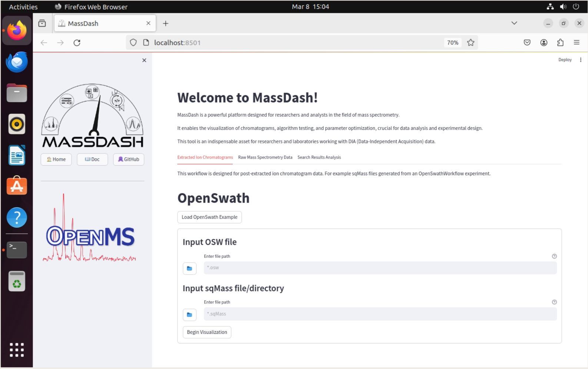This screenshot has width=588, height=369.
Task: Open Firefox extensions panel
Action: tap(560, 43)
